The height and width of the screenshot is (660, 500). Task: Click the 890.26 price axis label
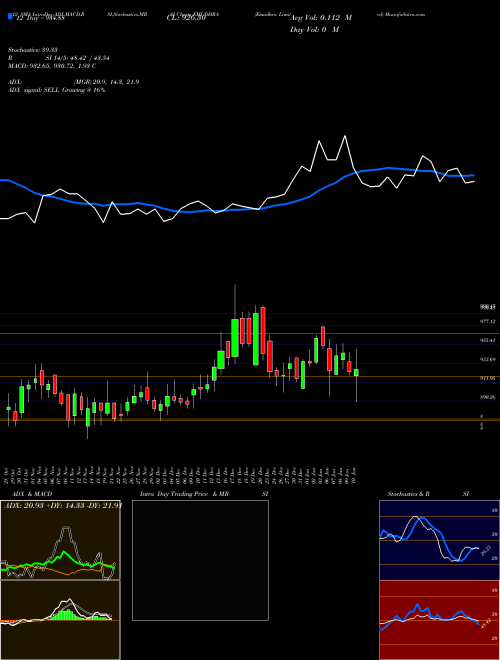tap(488, 397)
